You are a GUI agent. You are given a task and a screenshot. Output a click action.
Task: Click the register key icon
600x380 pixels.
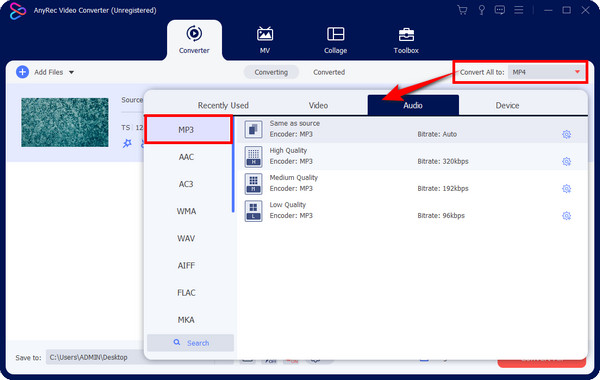click(x=481, y=10)
